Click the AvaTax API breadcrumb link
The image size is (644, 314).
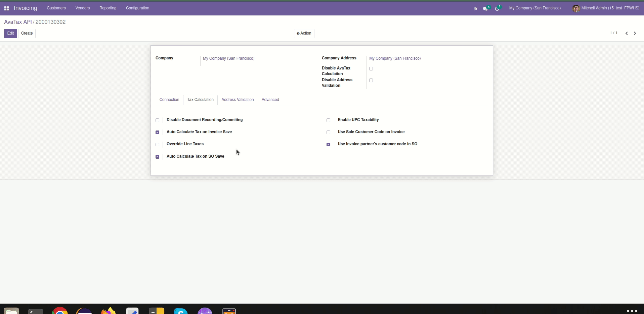point(17,22)
